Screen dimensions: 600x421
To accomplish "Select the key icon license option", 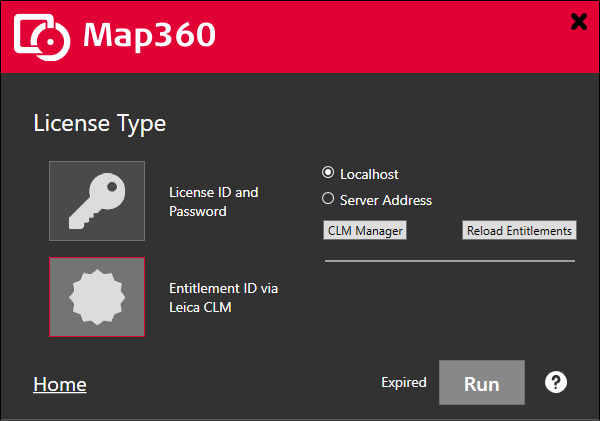I will [x=97, y=201].
